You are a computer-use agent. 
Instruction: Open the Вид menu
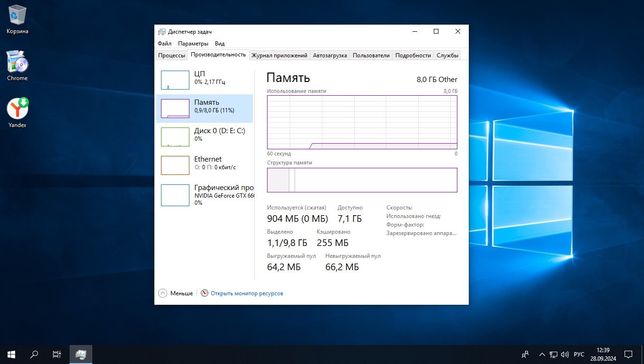(220, 44)
